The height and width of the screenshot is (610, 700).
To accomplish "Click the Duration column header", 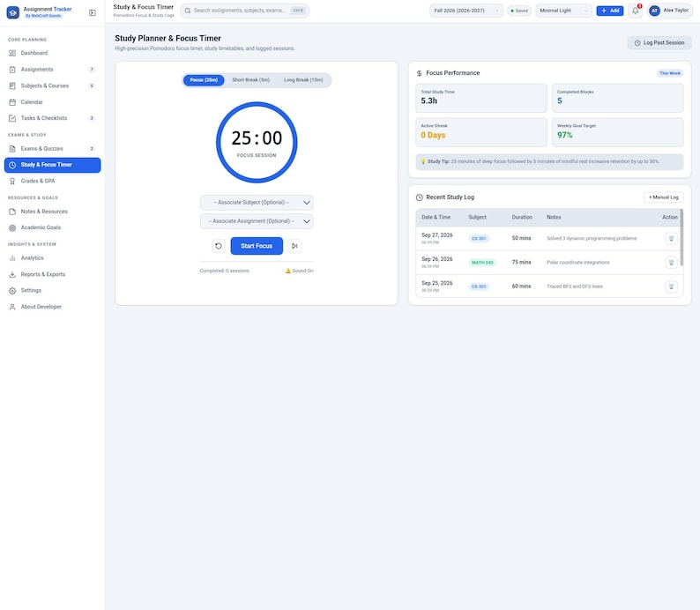I will [522, 218].
